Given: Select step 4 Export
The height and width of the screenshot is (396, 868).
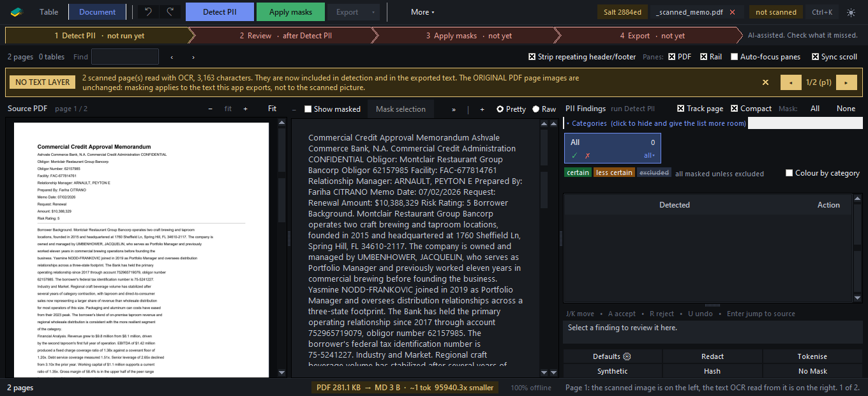Looking at the screenshot, I should point(652,36).
